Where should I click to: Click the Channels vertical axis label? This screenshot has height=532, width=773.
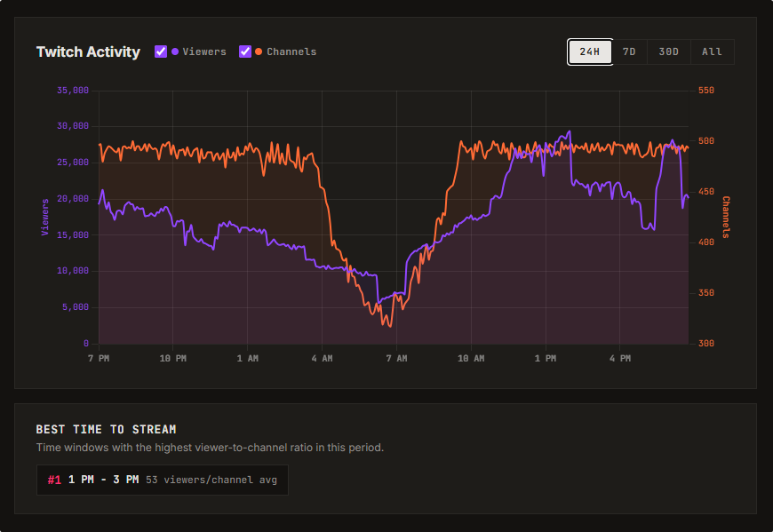[x=726, y=216]
